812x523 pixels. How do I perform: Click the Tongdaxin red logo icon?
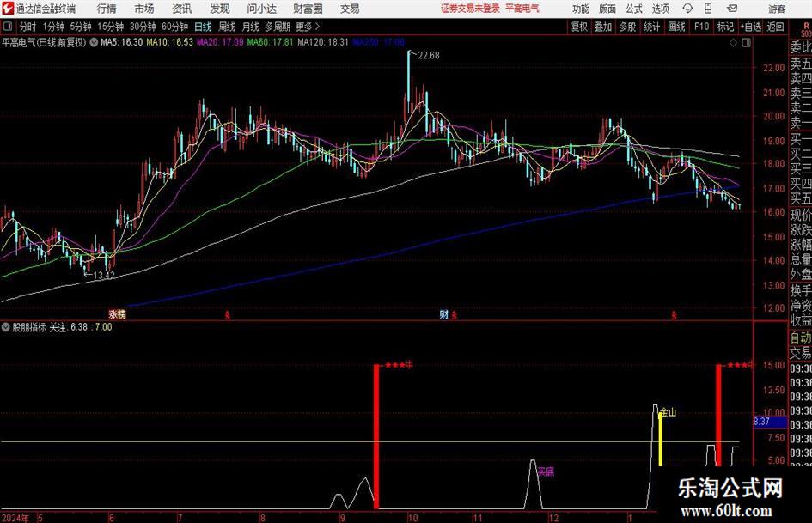8,9
